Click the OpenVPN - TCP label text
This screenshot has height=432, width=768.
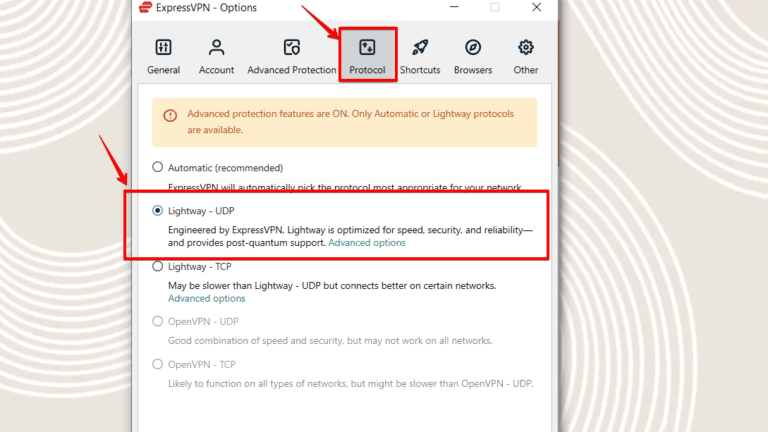[201, 364]
